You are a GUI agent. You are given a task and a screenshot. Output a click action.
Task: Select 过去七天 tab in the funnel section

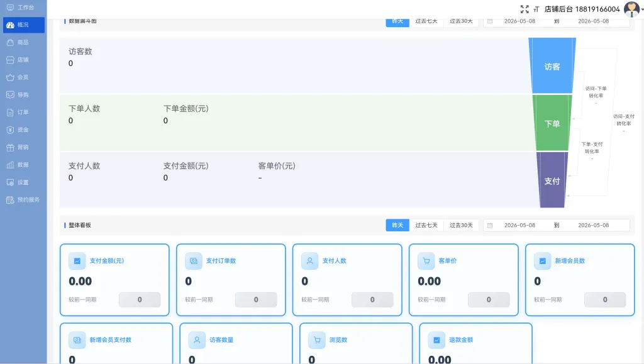[426, 21]
